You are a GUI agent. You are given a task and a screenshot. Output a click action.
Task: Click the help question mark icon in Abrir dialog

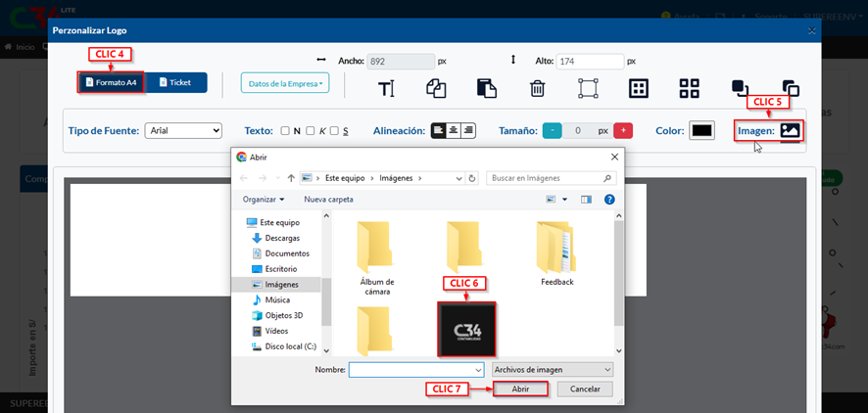(x=609, y=199)
